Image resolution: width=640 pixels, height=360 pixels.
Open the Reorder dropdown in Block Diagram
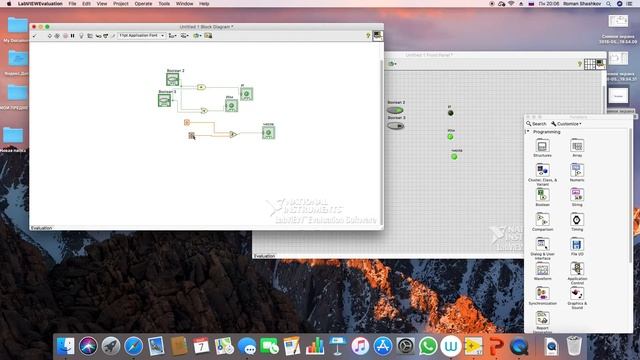click(x=197, y=36)
